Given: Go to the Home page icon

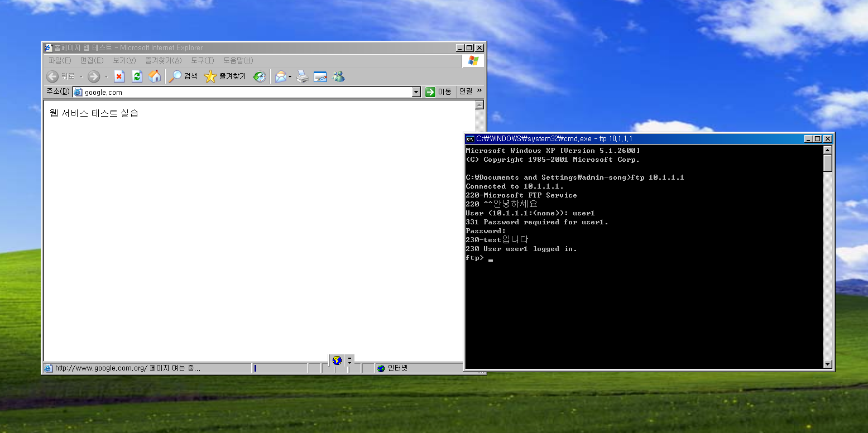Looking at the screenshot, I should (x=155, y=76).
